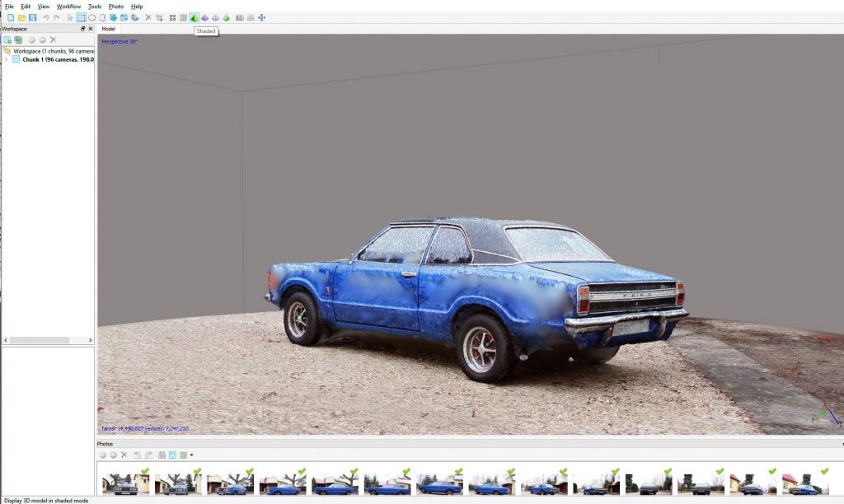844x504 pixels.
Task: Expand the Workspace root node
Action: coord(7,50)
